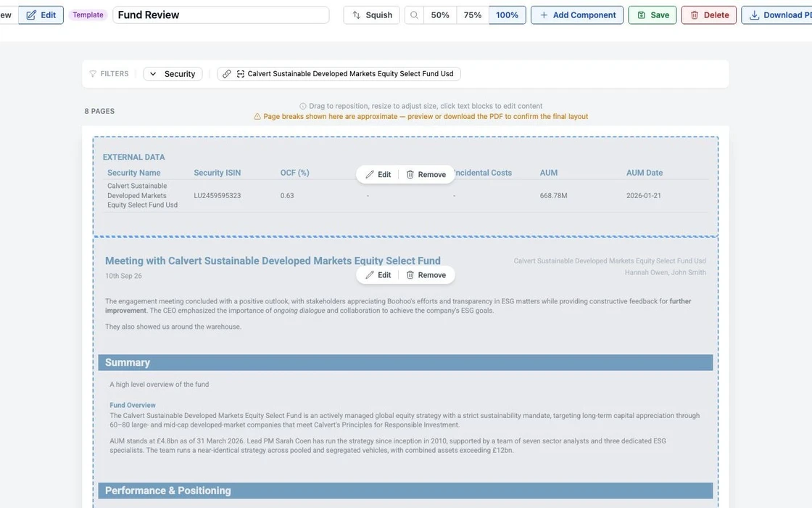The height and width of the screenshot is (508, 812).
Task: Click the Fund Review title field
Action: click(x=220, y=15)
